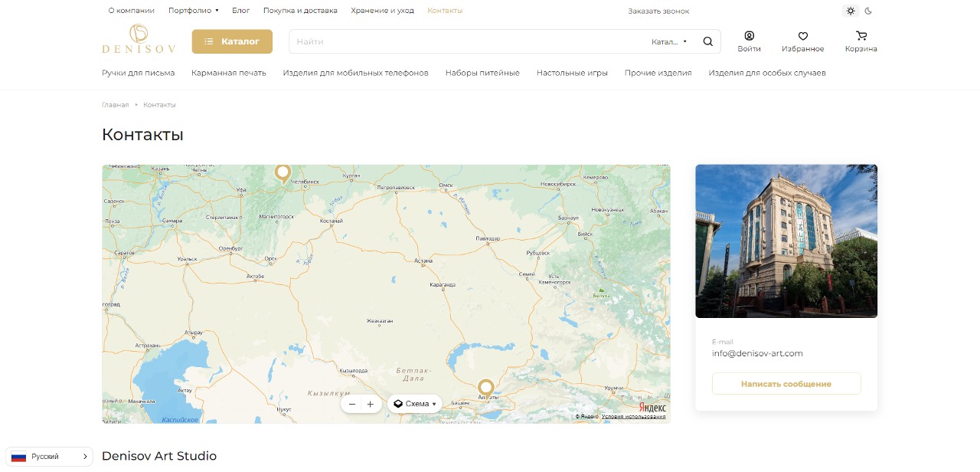
Task: Open the Блог menu item
Action: [241, 11]
